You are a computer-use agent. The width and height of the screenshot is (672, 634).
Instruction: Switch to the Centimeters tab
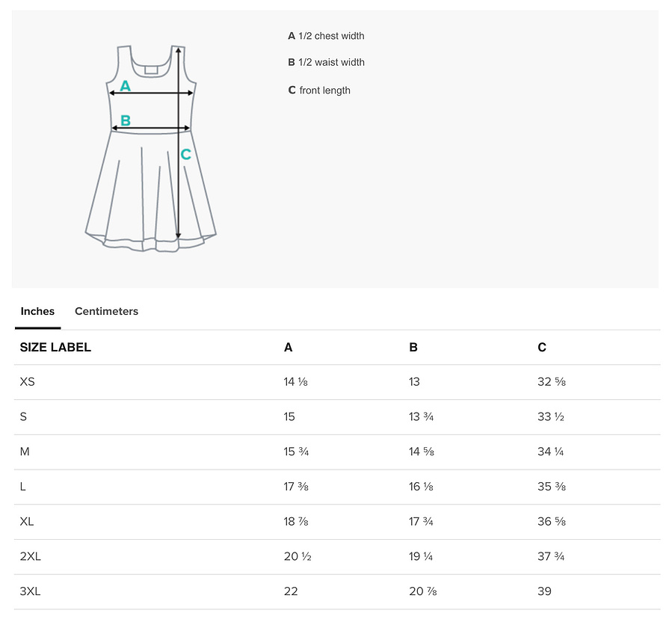[x=106, y=311]
